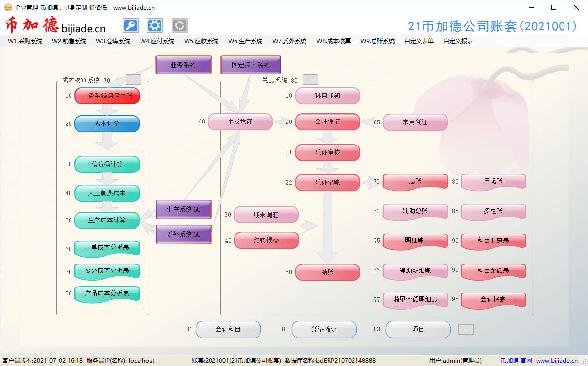Open the 委外系统 50 module node

click(x=183, y=234)
